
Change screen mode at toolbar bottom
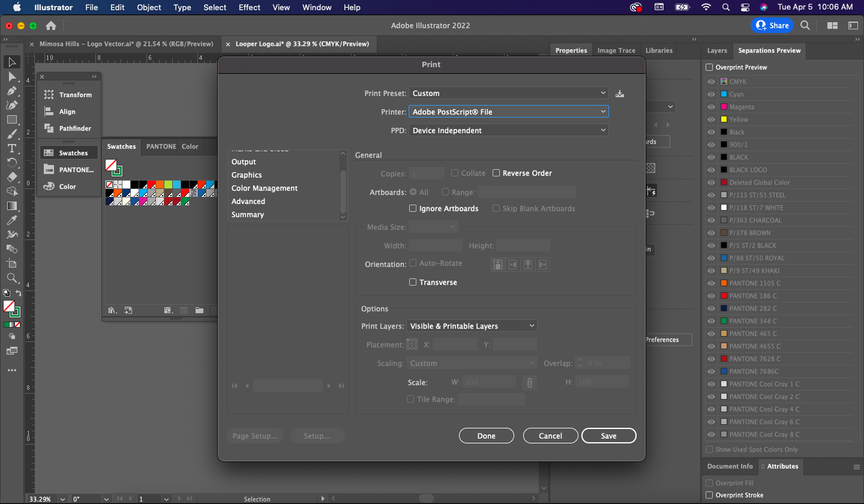(x=11, y=351)
